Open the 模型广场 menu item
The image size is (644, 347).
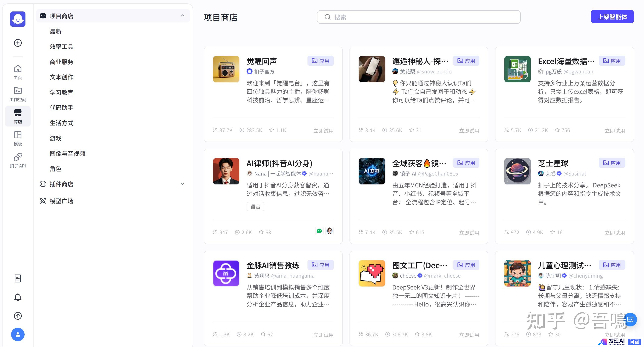pyautogui.click(x=61, y=201)
